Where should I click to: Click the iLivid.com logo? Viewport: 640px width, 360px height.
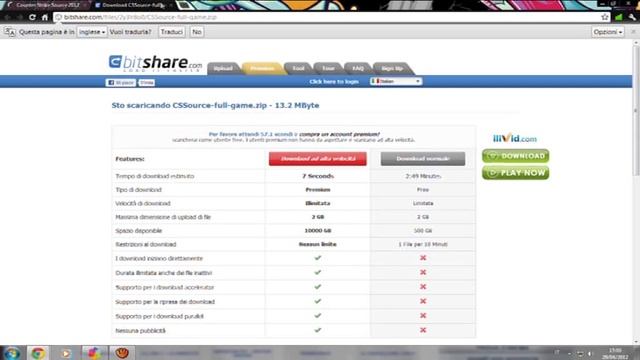(515, 138)
